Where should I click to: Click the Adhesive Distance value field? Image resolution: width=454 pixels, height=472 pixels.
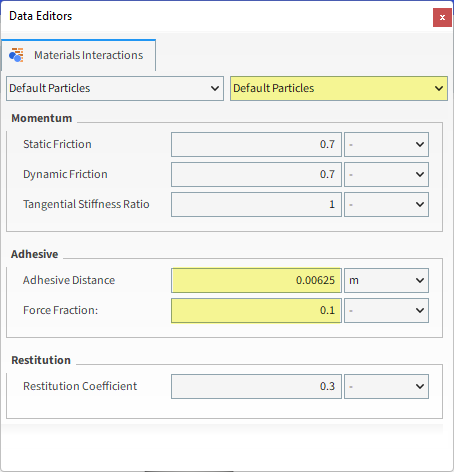256,280
